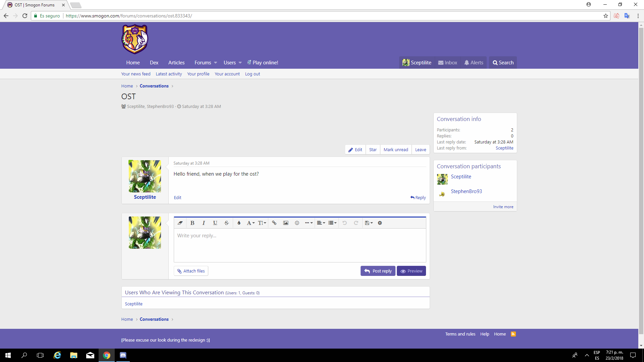Toggle bold formatting in the reply editor

coord(192,223)
